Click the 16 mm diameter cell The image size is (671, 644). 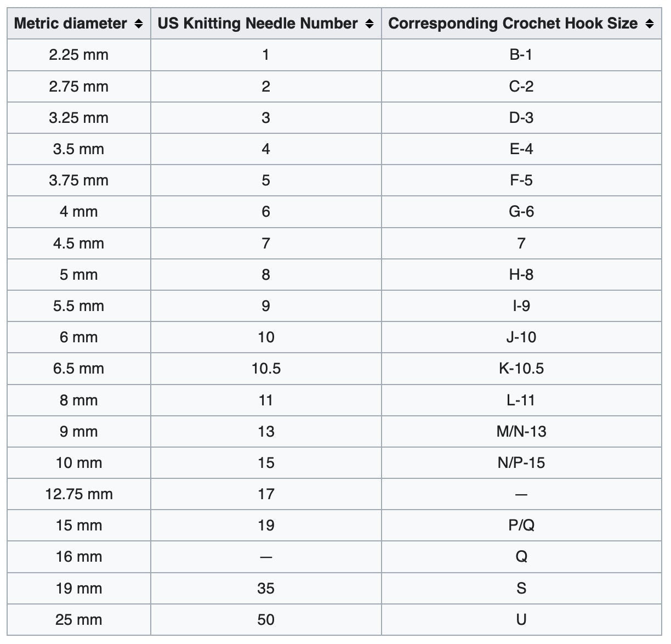point(79,557)
